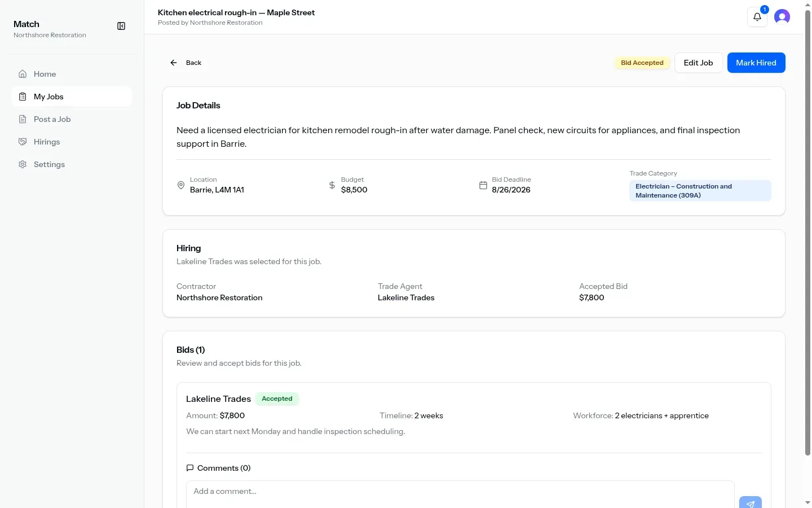Screen dimensions: 812x508
Task: Click the budget dollar sign icon
Action: (x=332, y=185)
